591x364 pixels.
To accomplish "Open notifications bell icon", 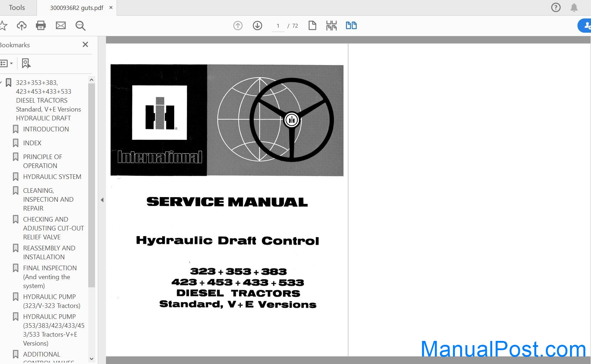I will pyautogui.click(x=574, y=7).
